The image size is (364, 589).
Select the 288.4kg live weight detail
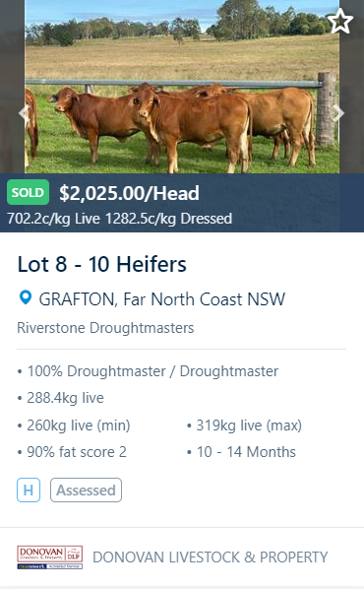[65, 398]
